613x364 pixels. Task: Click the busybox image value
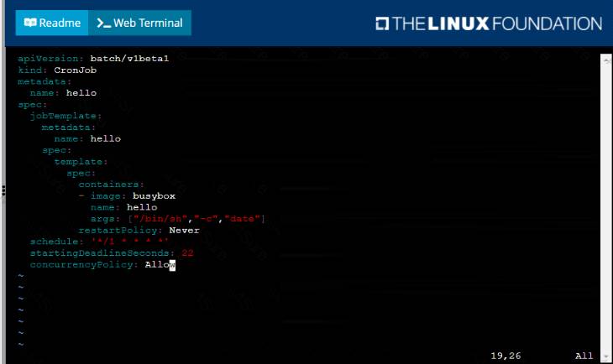pos(150,195)
